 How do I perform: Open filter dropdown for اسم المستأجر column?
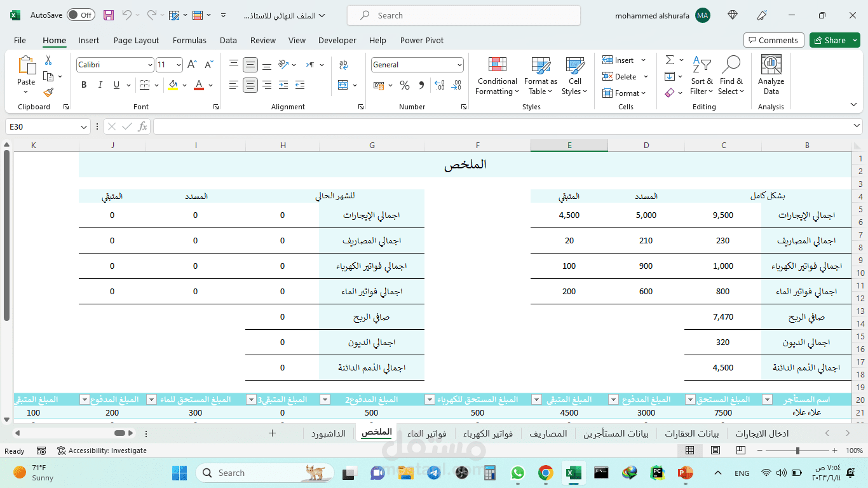768,400
